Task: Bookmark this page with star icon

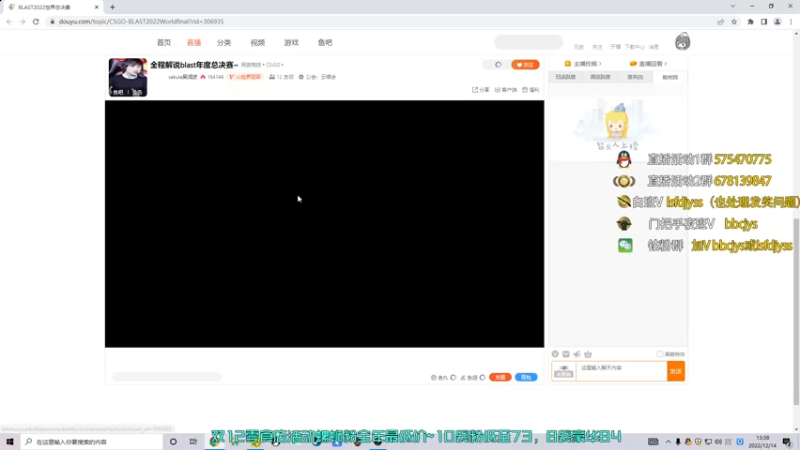Action: [x=734, y=21]
